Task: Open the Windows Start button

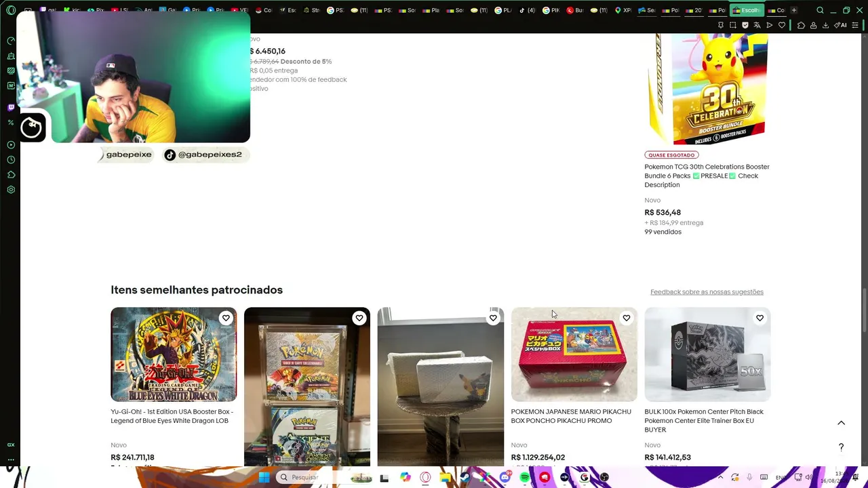Action: point(264,477)
